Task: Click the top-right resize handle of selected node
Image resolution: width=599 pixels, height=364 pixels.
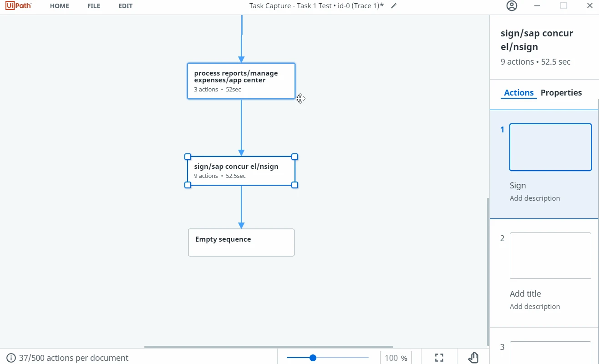Action: click(294, 157)
